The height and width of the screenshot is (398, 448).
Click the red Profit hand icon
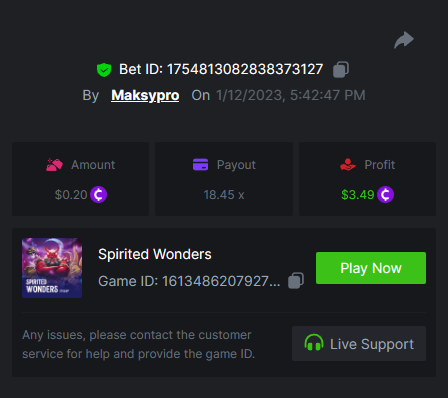(348, 165)
